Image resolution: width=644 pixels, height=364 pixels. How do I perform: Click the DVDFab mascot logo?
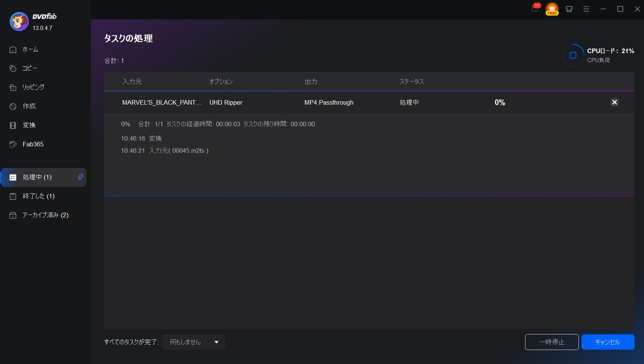tap(19, 22)
